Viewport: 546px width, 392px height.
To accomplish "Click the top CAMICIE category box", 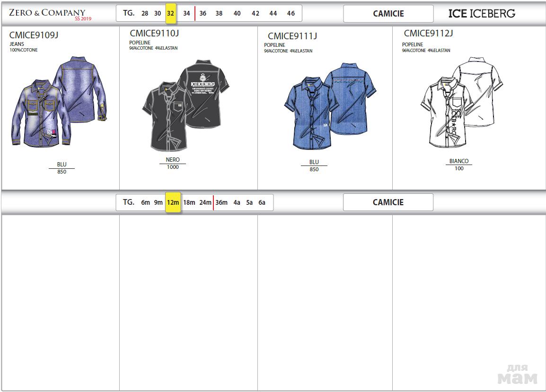I will tap(388, 14).
